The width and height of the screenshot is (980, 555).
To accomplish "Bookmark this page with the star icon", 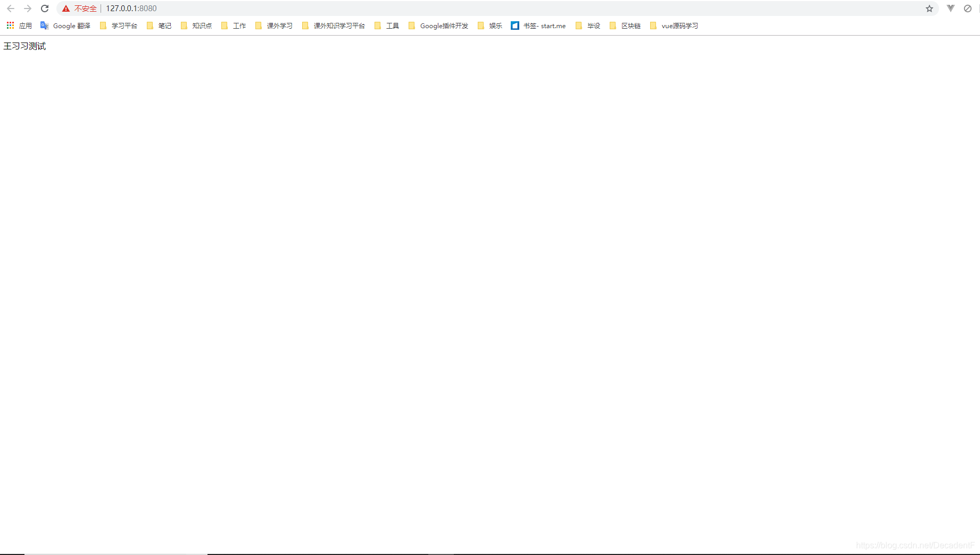I will click(x=929, y=9).
